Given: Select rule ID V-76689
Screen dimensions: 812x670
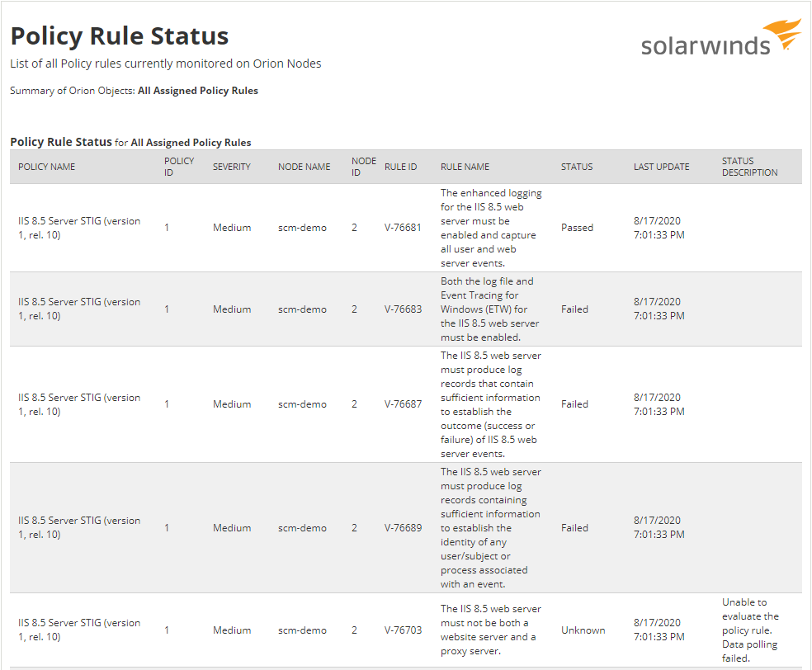Looking at the screenshot, I should click(403, 528).
